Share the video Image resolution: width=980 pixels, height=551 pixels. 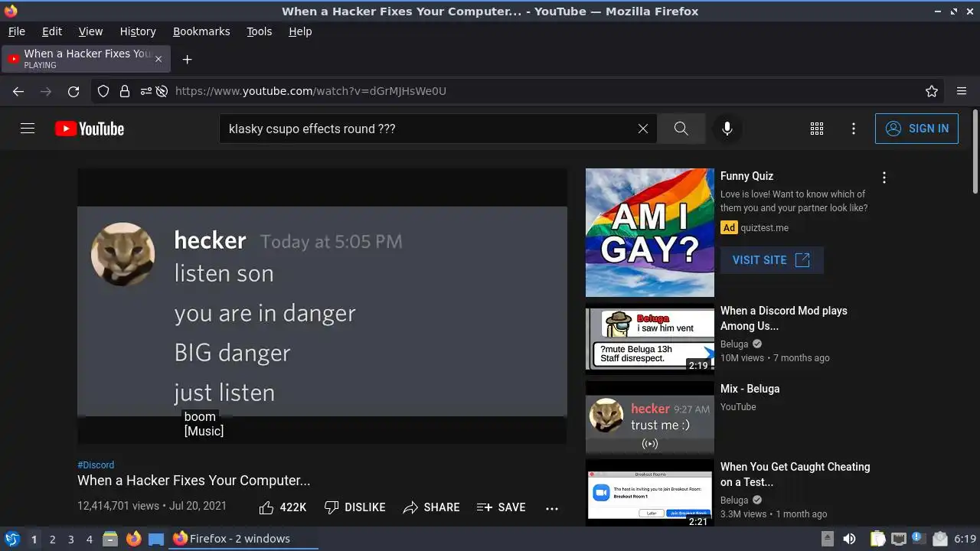point(431,507)
